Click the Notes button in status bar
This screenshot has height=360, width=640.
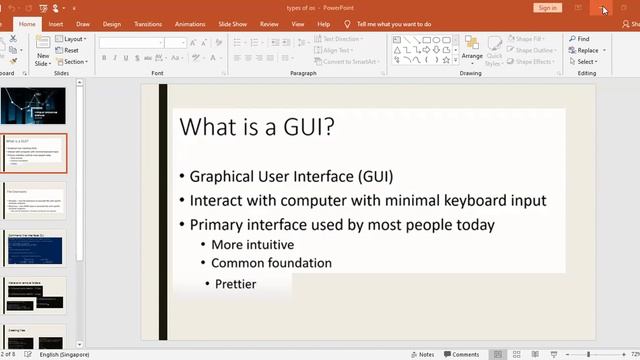422,354
